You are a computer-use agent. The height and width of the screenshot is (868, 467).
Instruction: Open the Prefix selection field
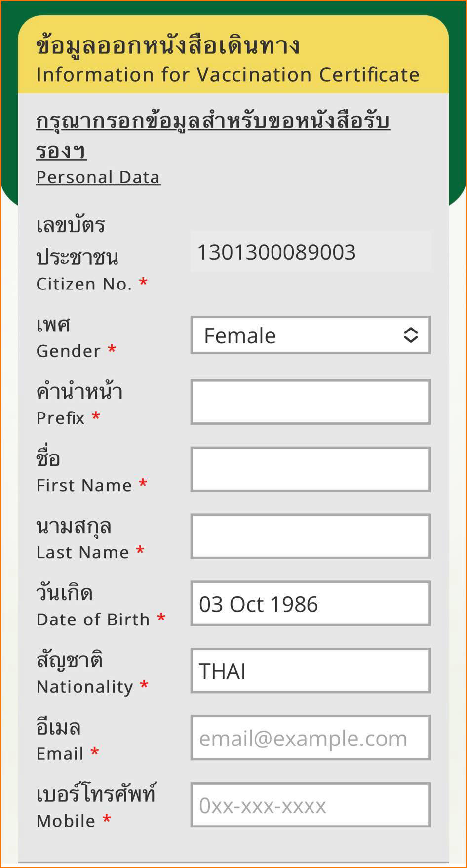(310, 402)
